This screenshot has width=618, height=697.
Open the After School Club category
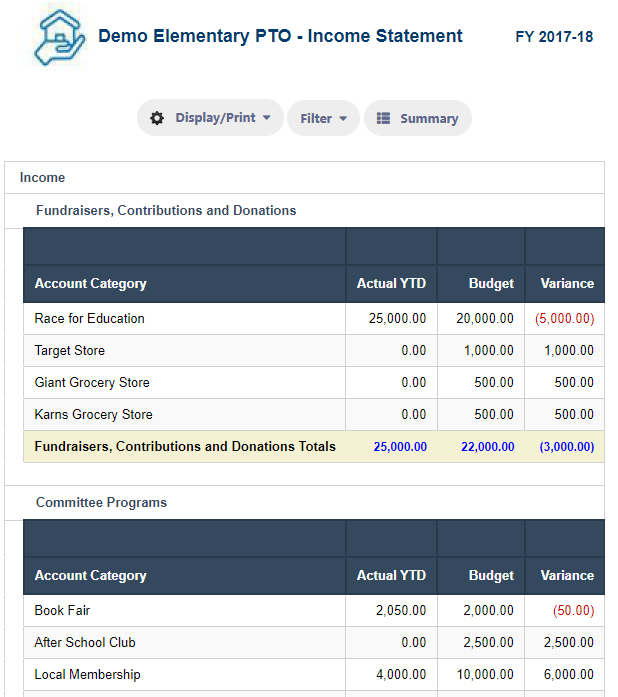click(x=85, y=642)
